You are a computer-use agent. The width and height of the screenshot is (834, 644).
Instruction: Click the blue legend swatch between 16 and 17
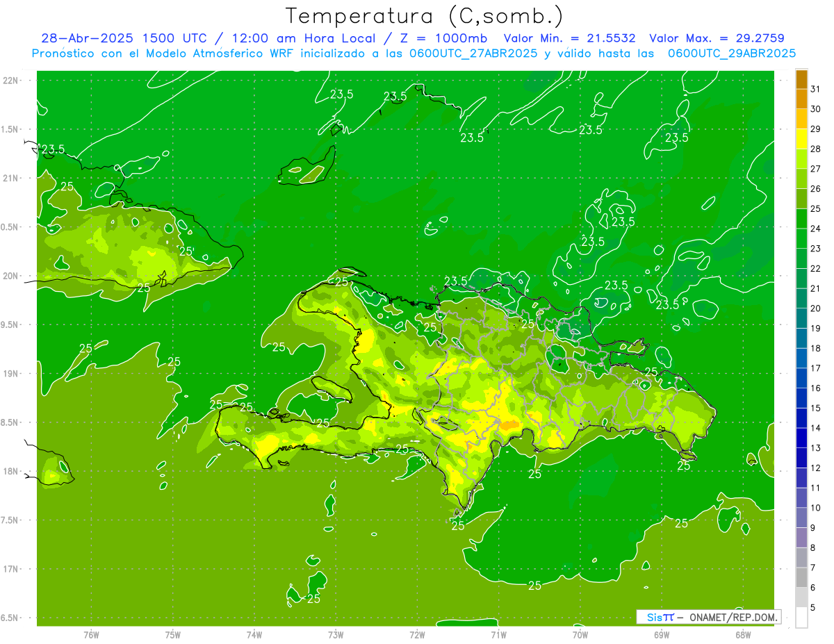click(x=801, y=378)
